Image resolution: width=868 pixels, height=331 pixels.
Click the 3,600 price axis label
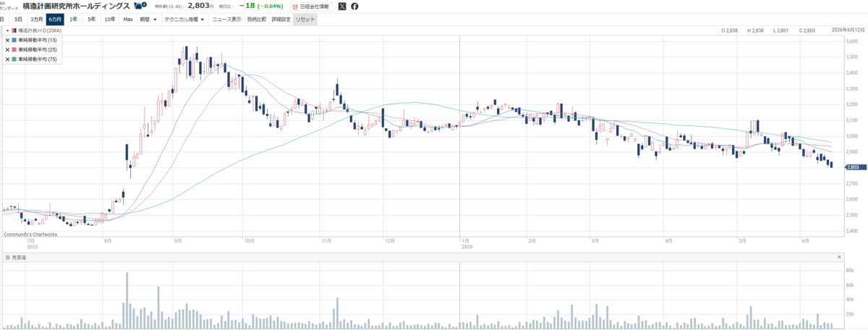pos(852,42)
